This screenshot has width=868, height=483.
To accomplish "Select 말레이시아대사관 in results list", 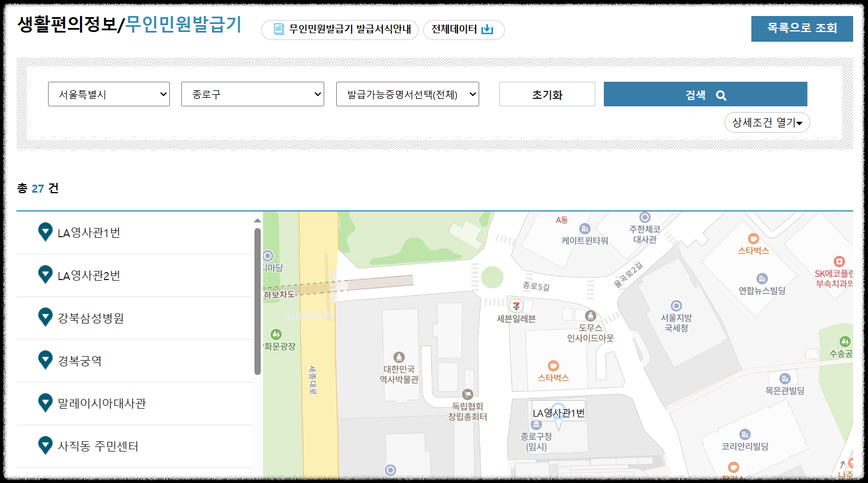I will click(134, 404).
